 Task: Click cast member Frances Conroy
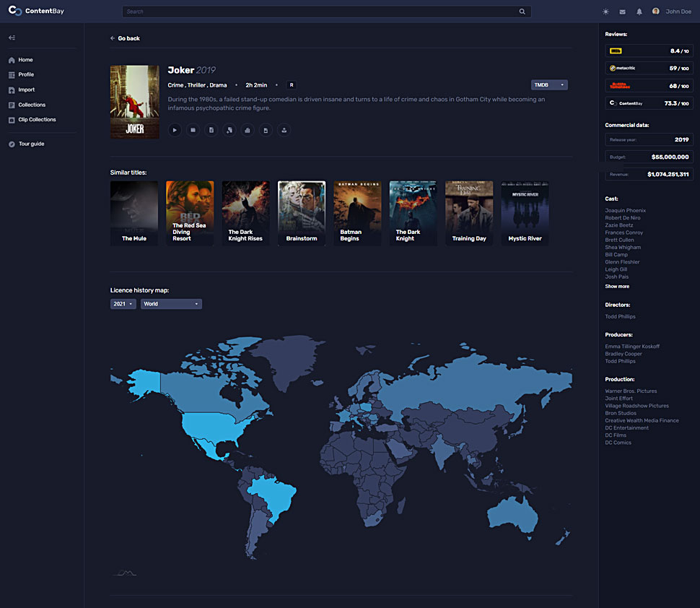click(624, 233)
